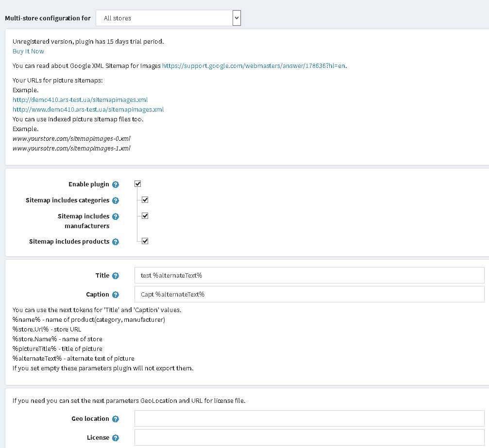Uncheck the Enable plugin checkbox
Image resolution: width=489 pixels, height=448 pixels.
click(138, 184)
